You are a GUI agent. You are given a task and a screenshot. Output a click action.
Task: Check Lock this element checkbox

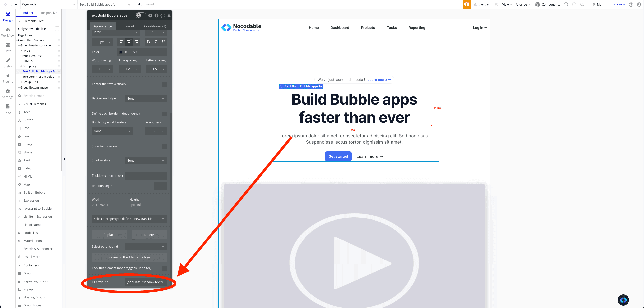pyautogui.click(x=165, y=268)
